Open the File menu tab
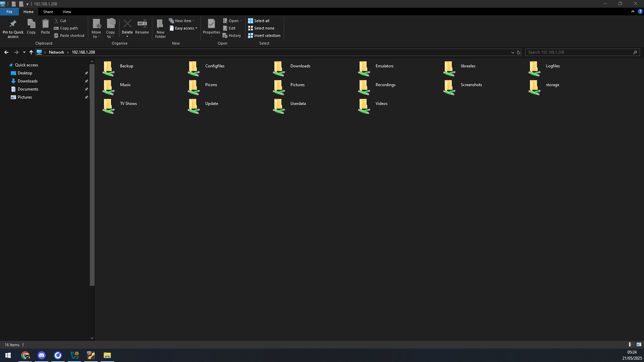Image resolution: width=644 pixels, height=362 pixels. click(9, 12)
